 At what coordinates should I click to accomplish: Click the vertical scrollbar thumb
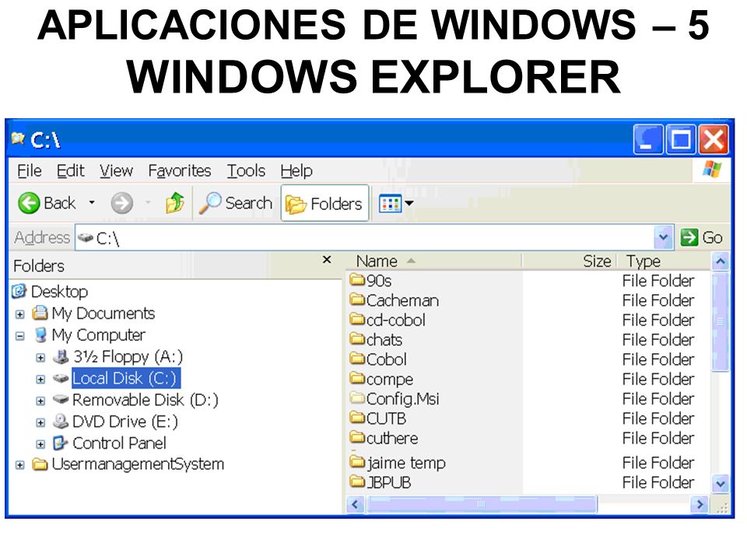(x=721, y=321)
